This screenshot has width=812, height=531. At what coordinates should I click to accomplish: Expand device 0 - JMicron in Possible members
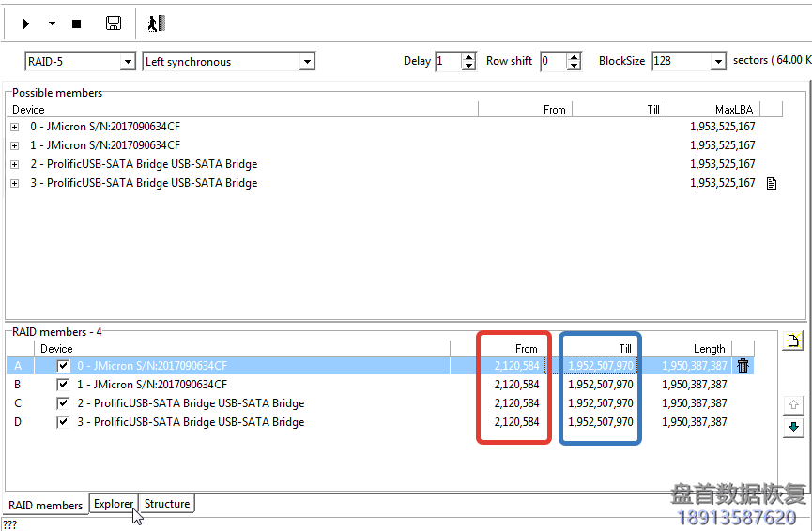[x=14, y=128]
